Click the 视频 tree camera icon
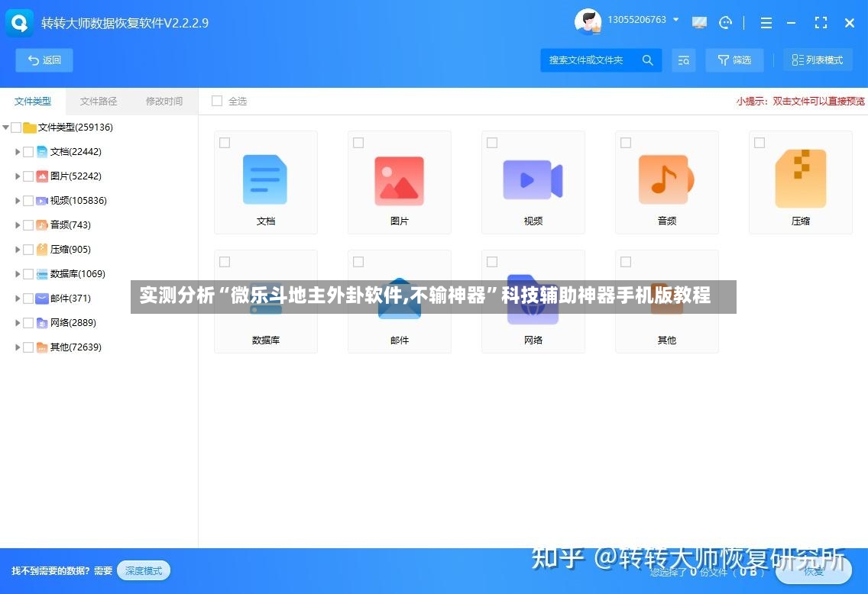The width and height of the screenshot is (868, 594). [42, 200]
